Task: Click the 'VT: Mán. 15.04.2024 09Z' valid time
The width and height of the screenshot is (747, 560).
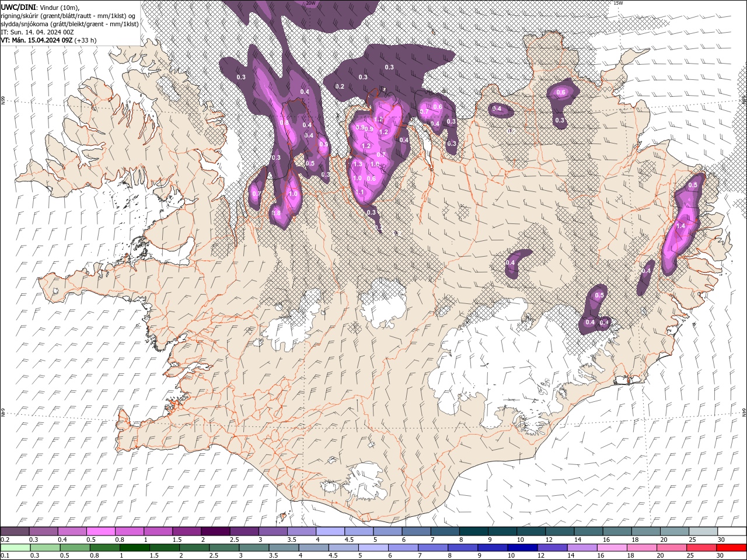Action: [36, 40]
